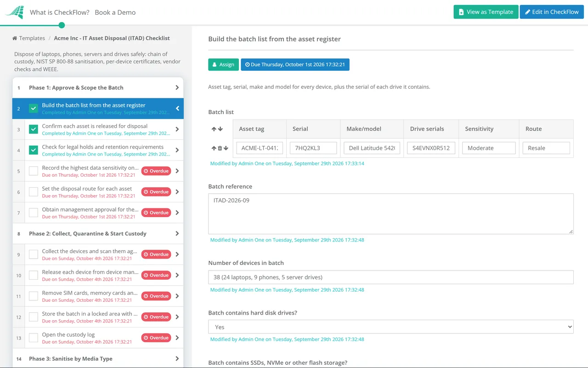Click the up arrow in the Batch list header
The image size is (588, 368).
[x=214, y=129]
